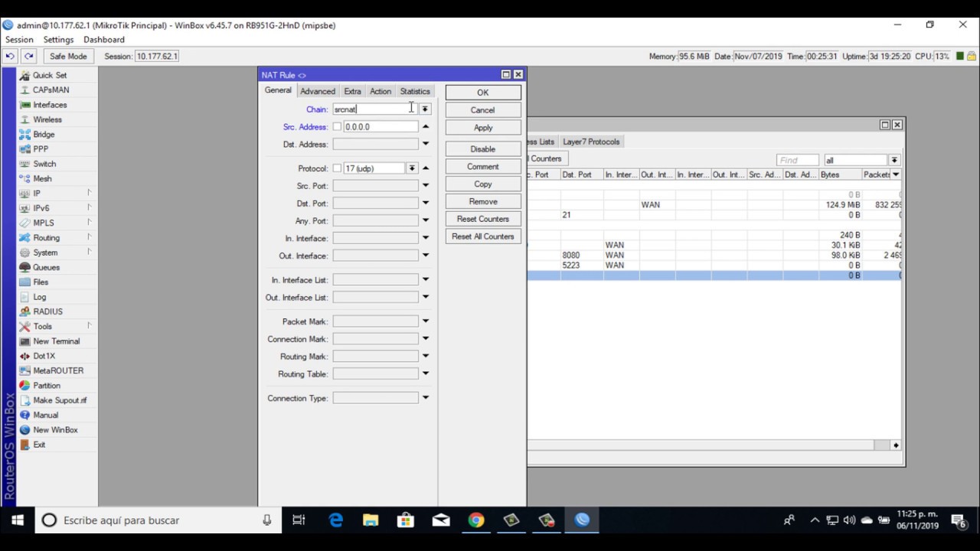Open Microsoft Edge from taskbar
Viewport: 980px width, 551px height.
pyautogui.click(x=335, y=520)
